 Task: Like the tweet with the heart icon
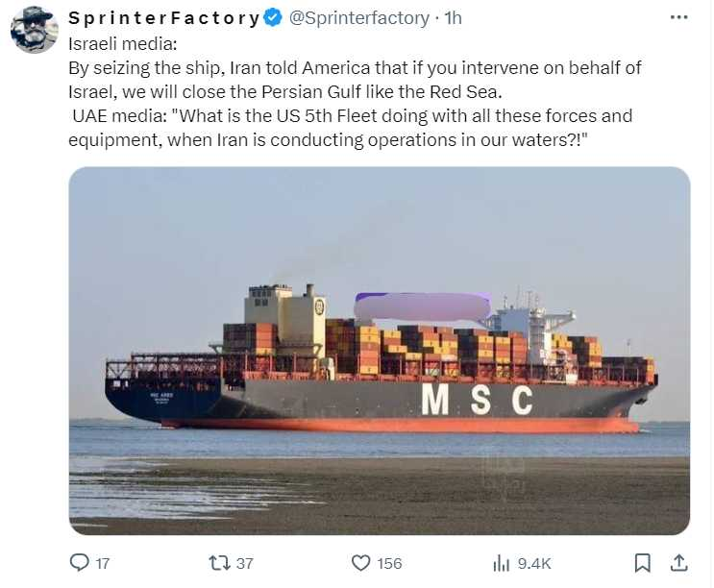[x=360, y=562]
